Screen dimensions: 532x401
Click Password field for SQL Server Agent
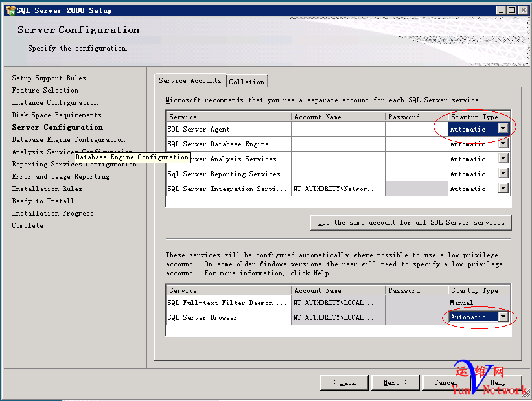(x=417, y=129)
